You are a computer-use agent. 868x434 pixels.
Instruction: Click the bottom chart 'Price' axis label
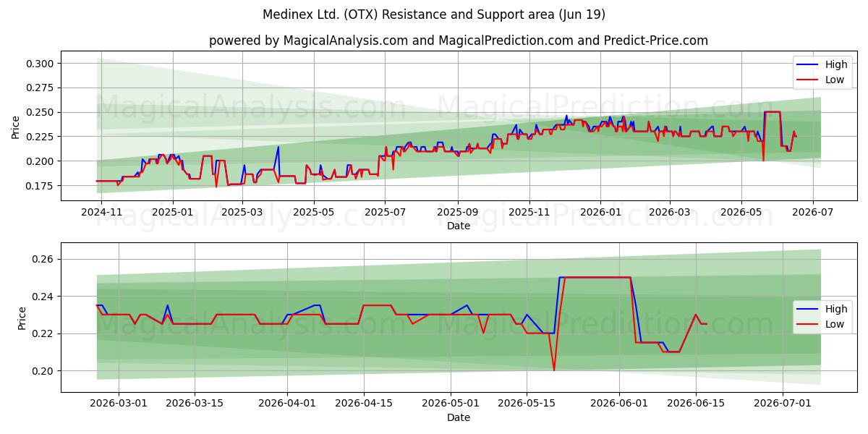point(22,318)
